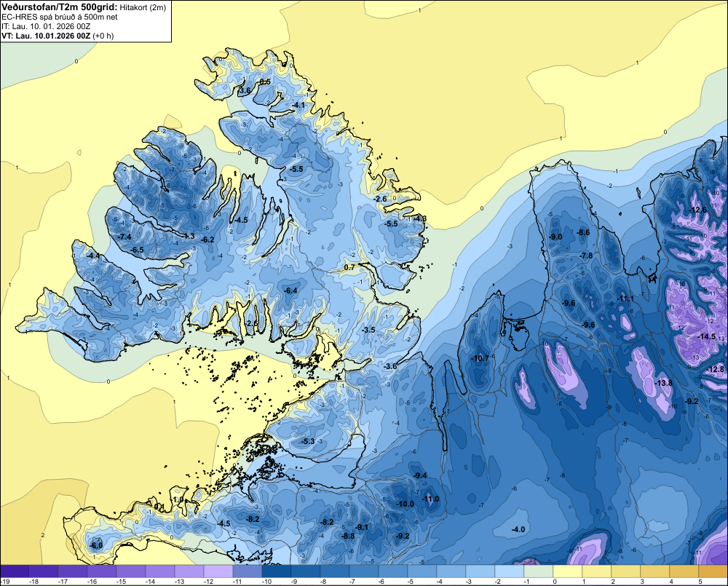Click the '-19' legend label

(5, 582)
